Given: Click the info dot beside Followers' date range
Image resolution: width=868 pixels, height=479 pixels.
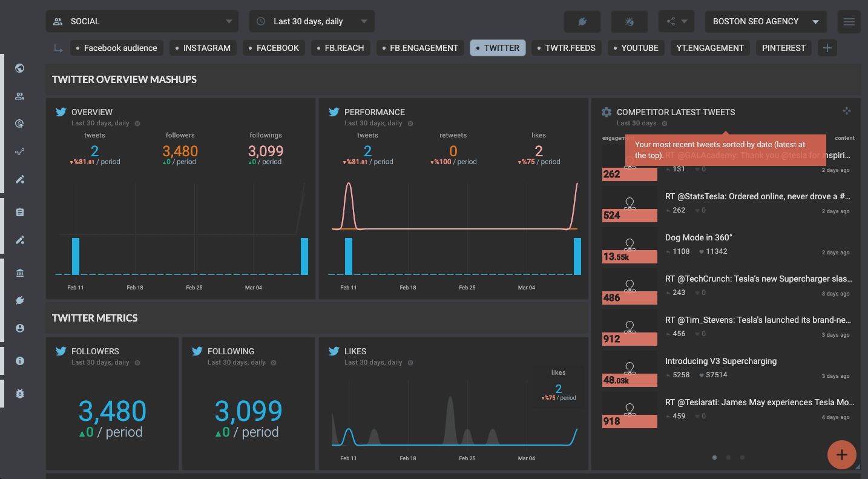Looking at the screenshot, I should click(137, 363).
